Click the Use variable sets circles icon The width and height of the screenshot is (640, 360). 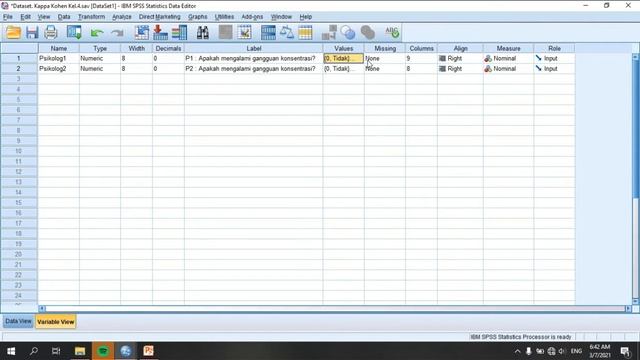coord(348,32)
